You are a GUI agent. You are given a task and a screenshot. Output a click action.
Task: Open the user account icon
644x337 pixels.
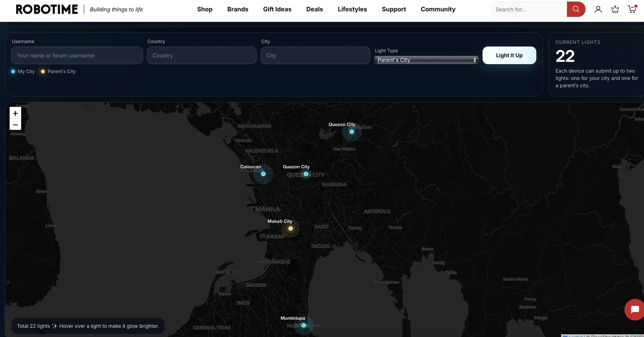598,9
